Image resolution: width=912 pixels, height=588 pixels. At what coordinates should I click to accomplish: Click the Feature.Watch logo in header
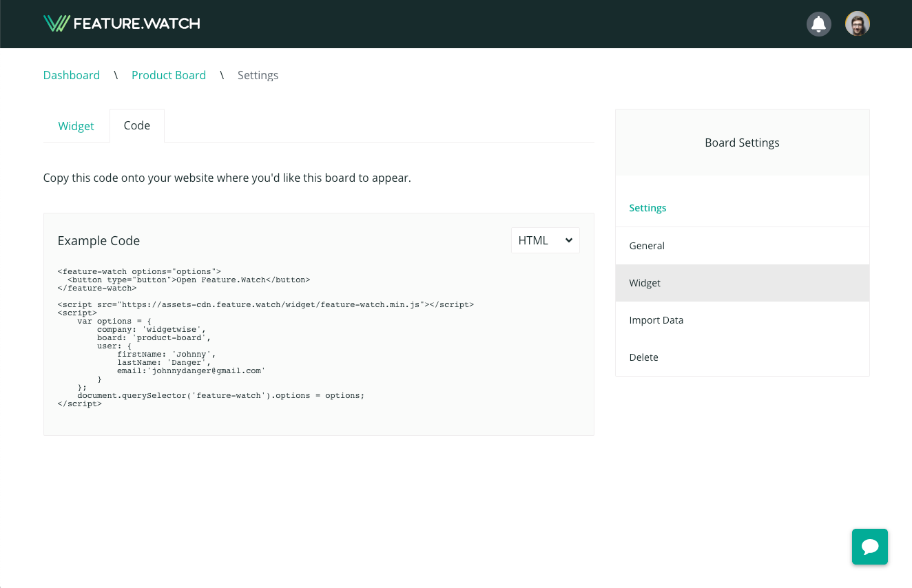click(121, 23)
